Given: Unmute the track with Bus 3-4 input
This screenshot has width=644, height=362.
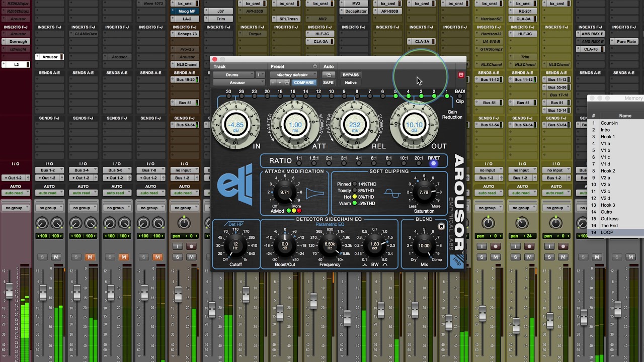Looking at the screenshot, I should (90, 257).
